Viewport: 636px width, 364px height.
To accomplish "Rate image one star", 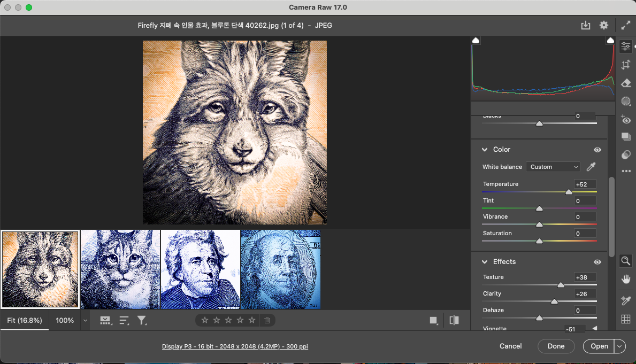I will 205,320.
